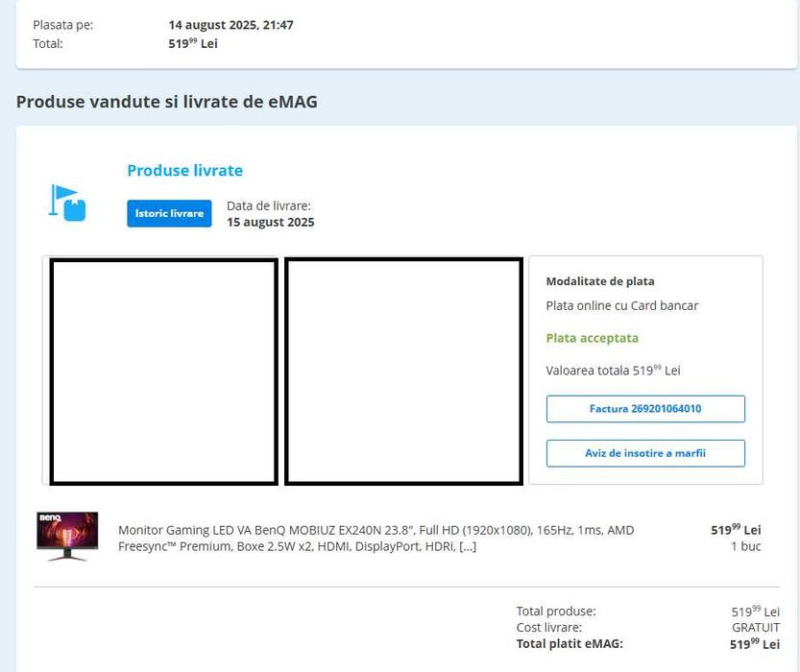This screenshot has width=800, height=672.
Task: Click the delivered package flag icon
Action: 67,203
